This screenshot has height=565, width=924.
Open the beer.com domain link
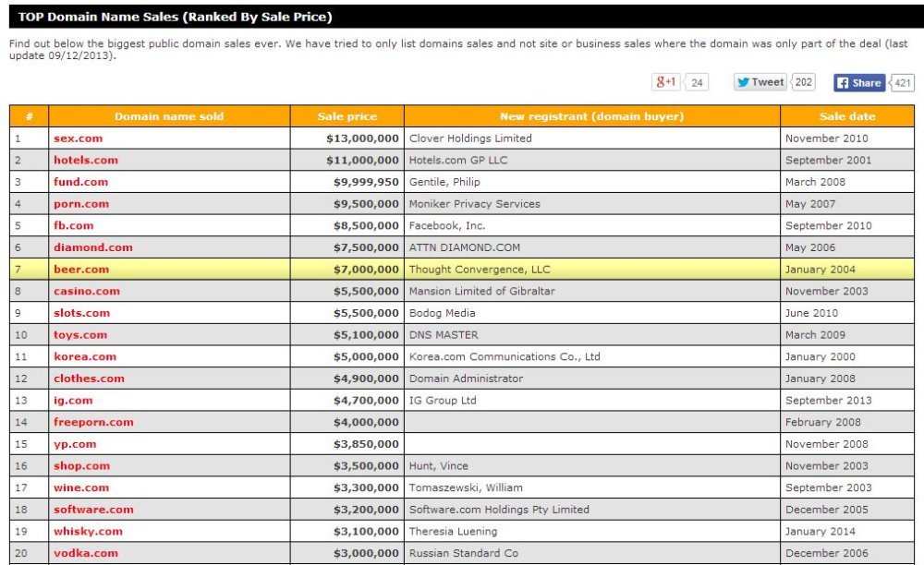[81, 269]
